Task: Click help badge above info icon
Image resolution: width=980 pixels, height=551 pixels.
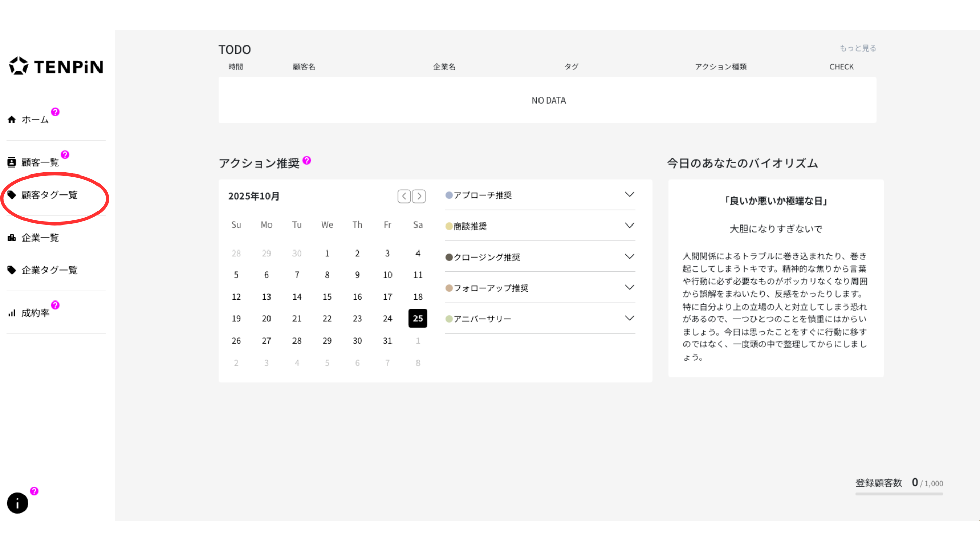Action: tap(34, 491)
